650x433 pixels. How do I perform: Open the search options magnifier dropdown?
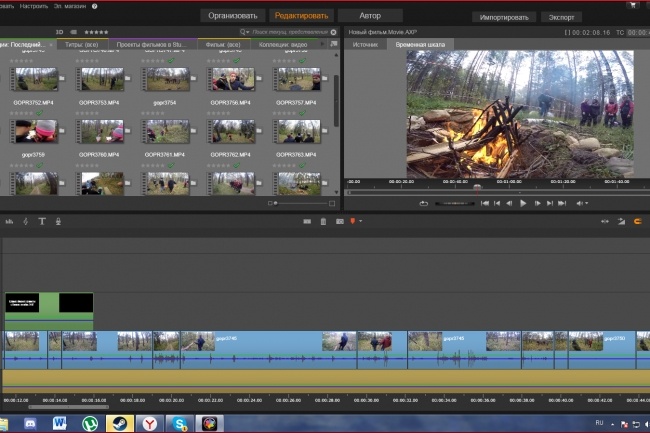pos(244,32)
